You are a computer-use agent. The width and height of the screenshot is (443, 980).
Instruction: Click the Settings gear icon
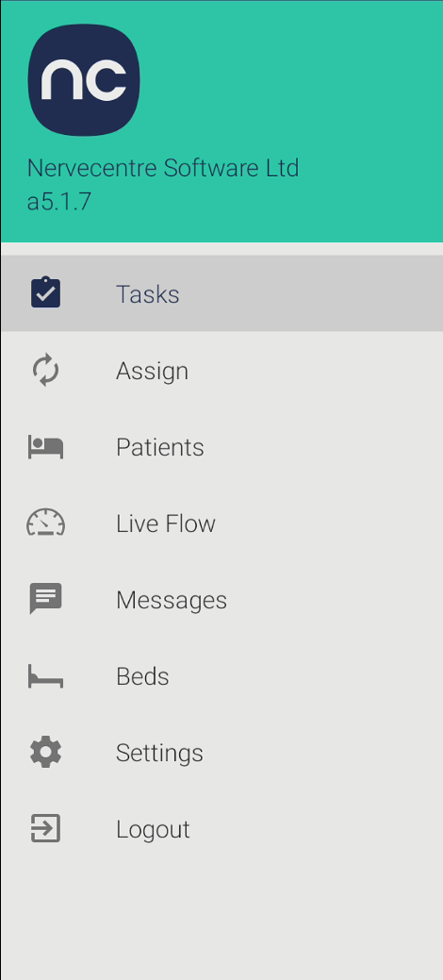coord(45,752)
